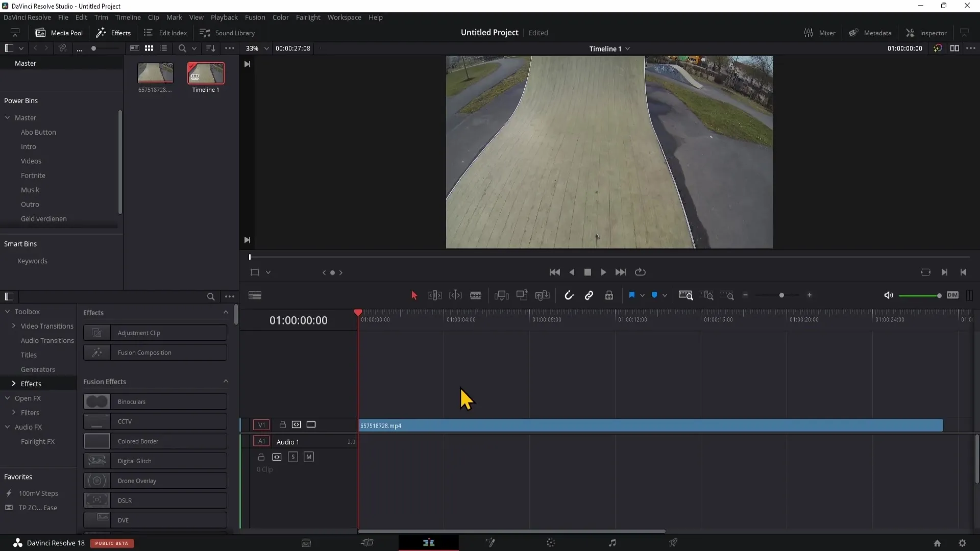The height and width of the screenshot is (551, 980).
Task: Select the Razor/Blade edit tool
Action: [x=476, y=295]
